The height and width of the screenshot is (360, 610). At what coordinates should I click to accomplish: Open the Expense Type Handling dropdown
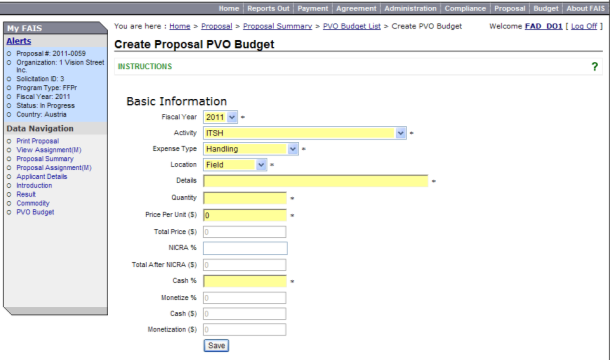(x=251, y=149)
